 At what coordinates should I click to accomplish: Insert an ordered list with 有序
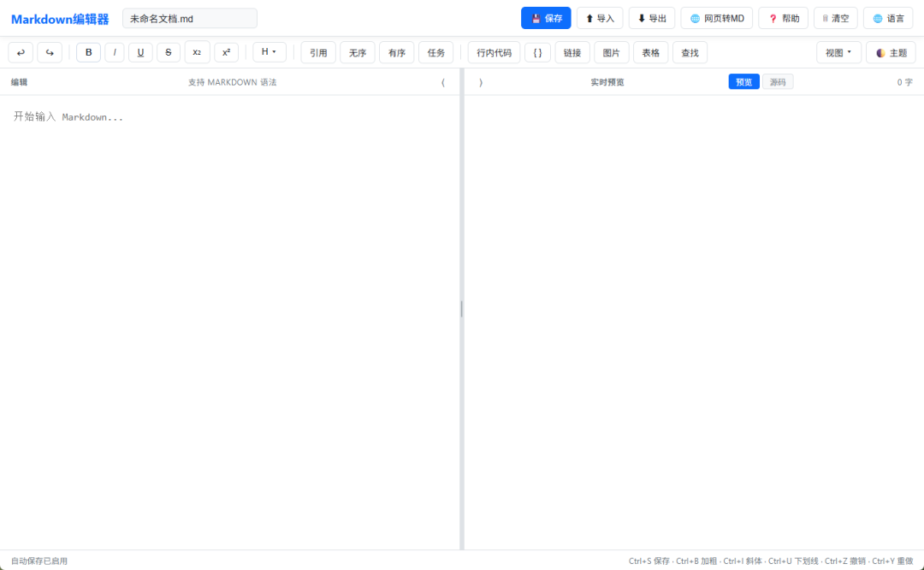click(397, 52)
